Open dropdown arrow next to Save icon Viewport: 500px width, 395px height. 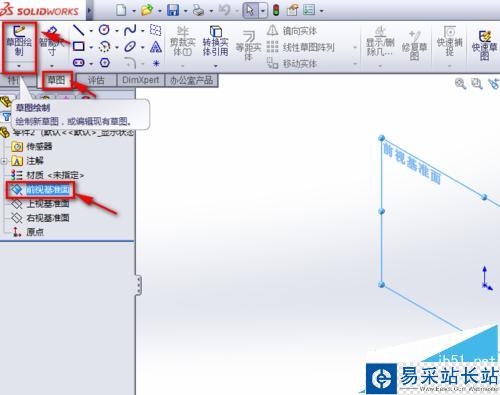point(185,11)
